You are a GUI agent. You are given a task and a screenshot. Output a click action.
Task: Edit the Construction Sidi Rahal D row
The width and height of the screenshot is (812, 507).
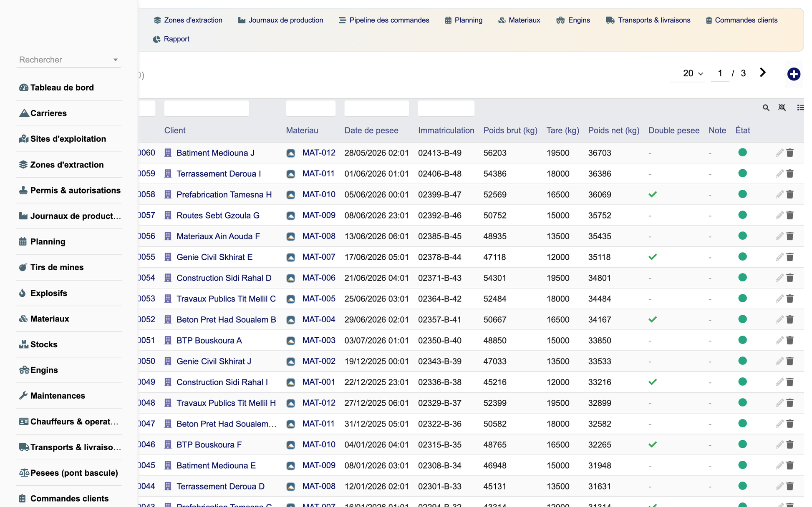tap(779, 278)
